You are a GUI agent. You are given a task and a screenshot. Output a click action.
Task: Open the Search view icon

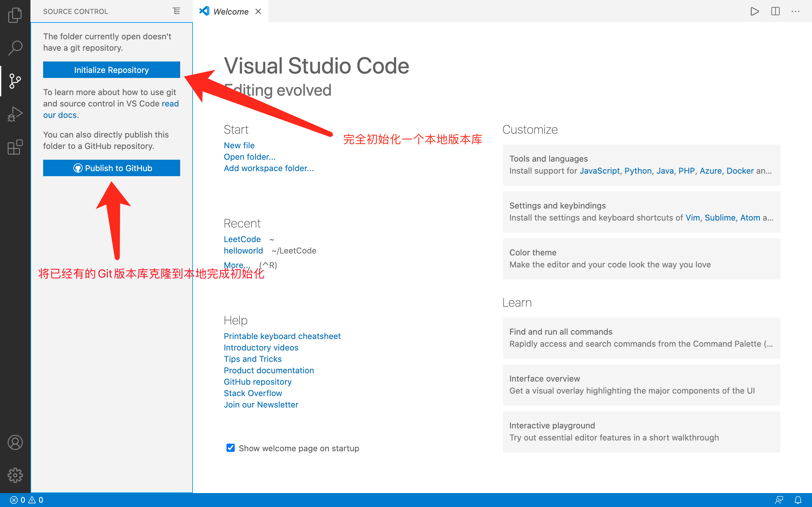[x=15, y=48]
